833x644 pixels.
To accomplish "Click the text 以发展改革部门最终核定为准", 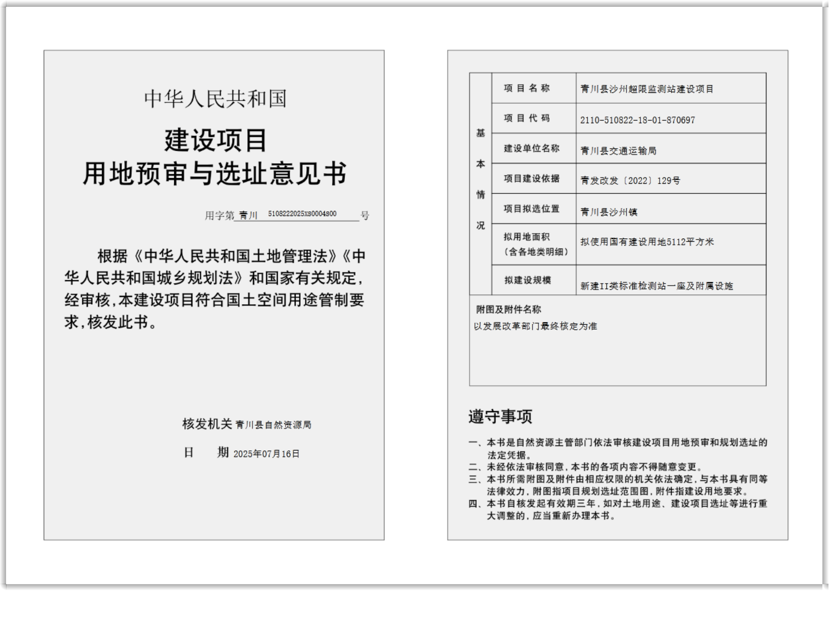I will pos(535,326).
